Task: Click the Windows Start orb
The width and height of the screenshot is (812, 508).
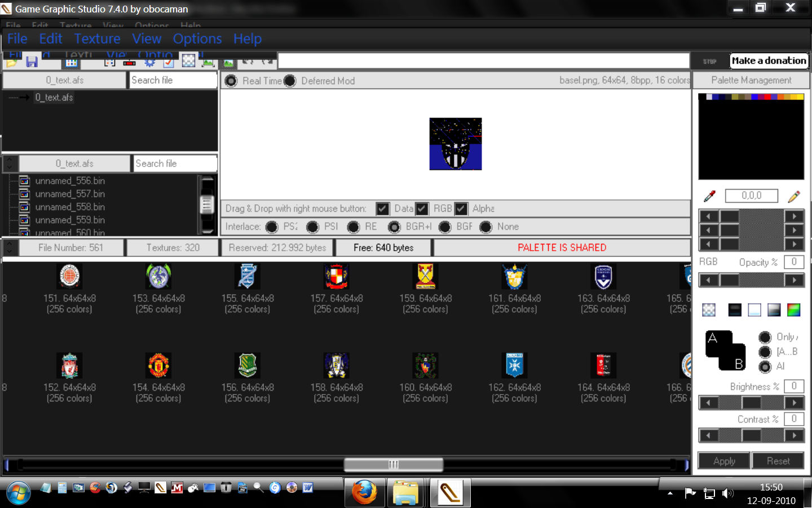Action: coord(19,494)
